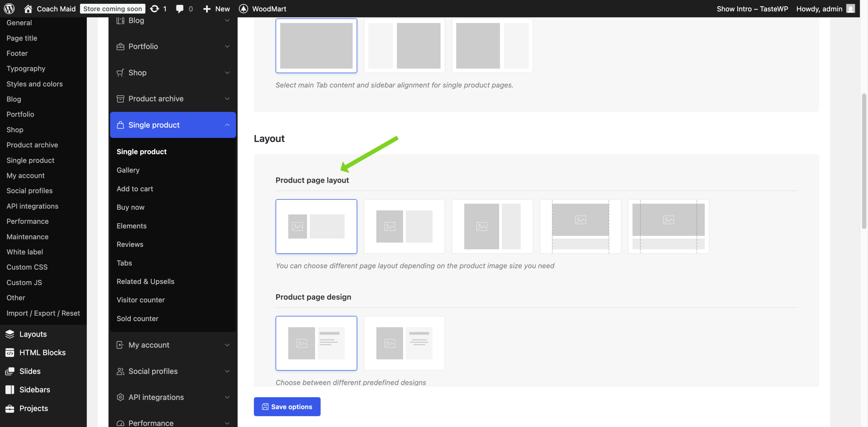Collapse the Single product section chevron
The width and height of the screenshot is (868, 427).
(227, 125)
